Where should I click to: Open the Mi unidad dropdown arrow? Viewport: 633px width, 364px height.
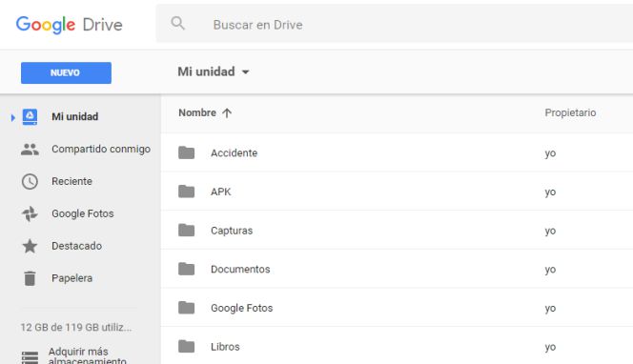click(x=245, y=72)
